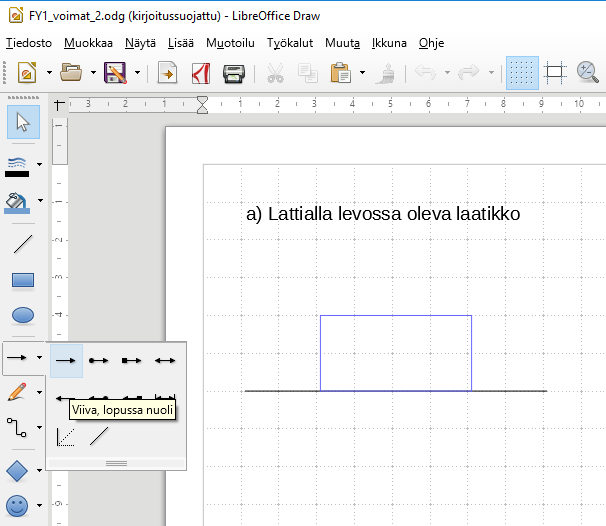
Task: Select the Line drawing tool
Action: pyautogui.click(x=23, y=244)
